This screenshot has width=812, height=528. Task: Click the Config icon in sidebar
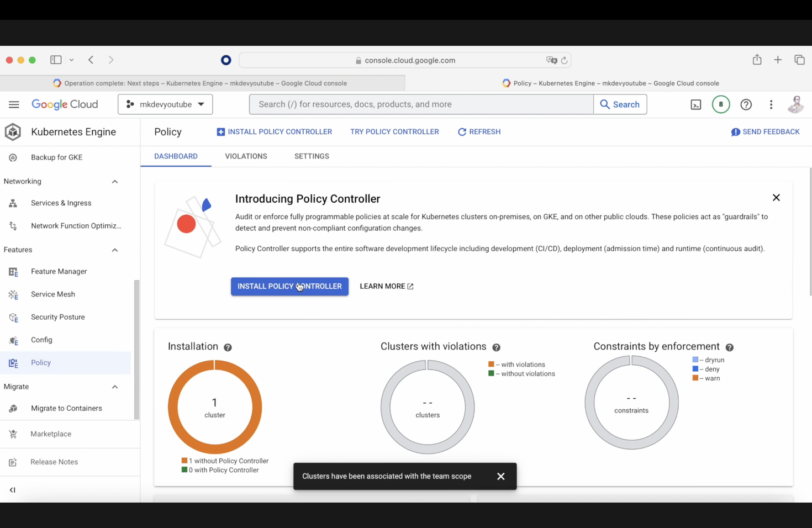click(x=13, y=340)
